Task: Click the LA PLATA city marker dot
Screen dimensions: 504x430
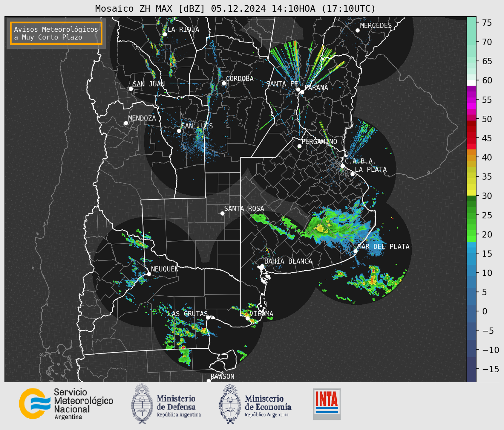Action: [x=353, y=174]
